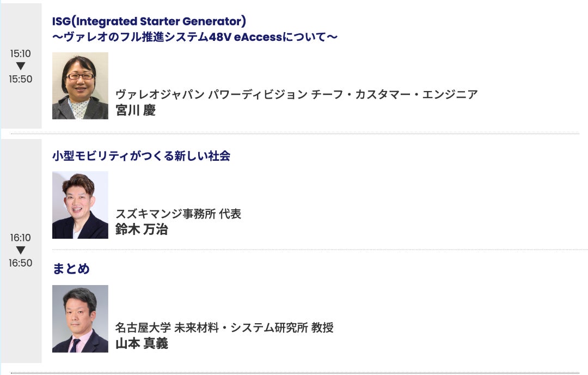Open the speaker photo beside 宮川 慶
This screenshot has height=375, width=588.
[x=80, y=86]
